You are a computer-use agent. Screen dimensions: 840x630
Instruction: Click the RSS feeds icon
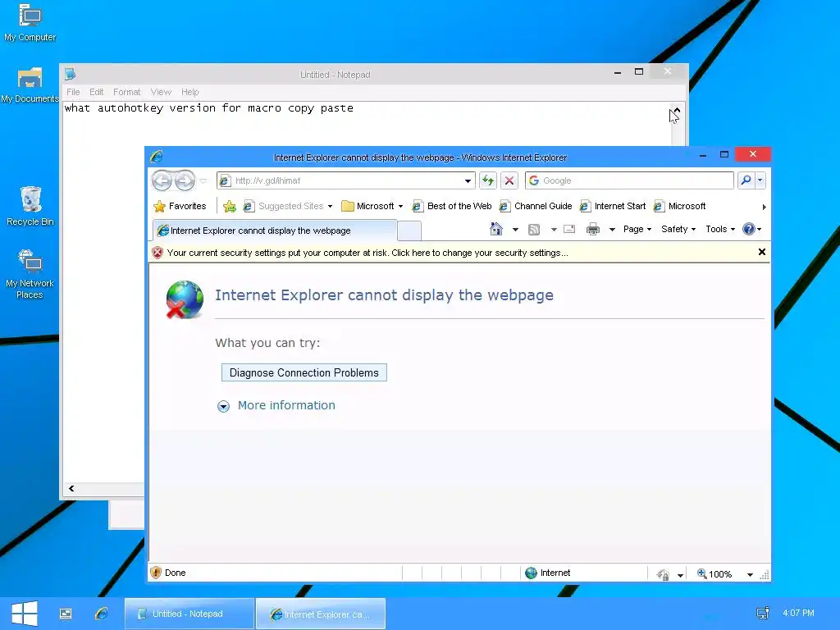click(534, 230)
